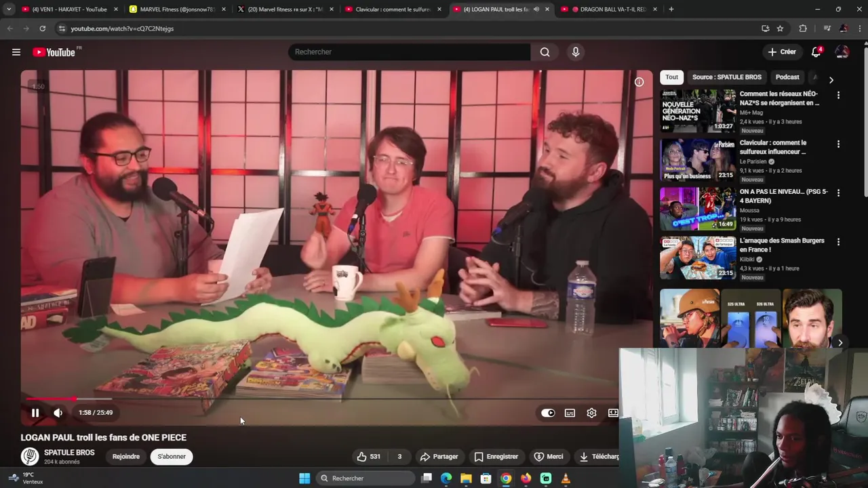Select the Podcast filter chip
This screenshot has height=488, width=868.
[787, 77]
